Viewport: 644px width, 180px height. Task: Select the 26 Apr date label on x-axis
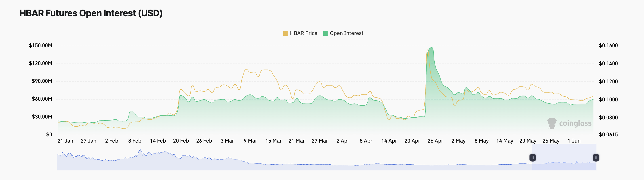(435, 141)
